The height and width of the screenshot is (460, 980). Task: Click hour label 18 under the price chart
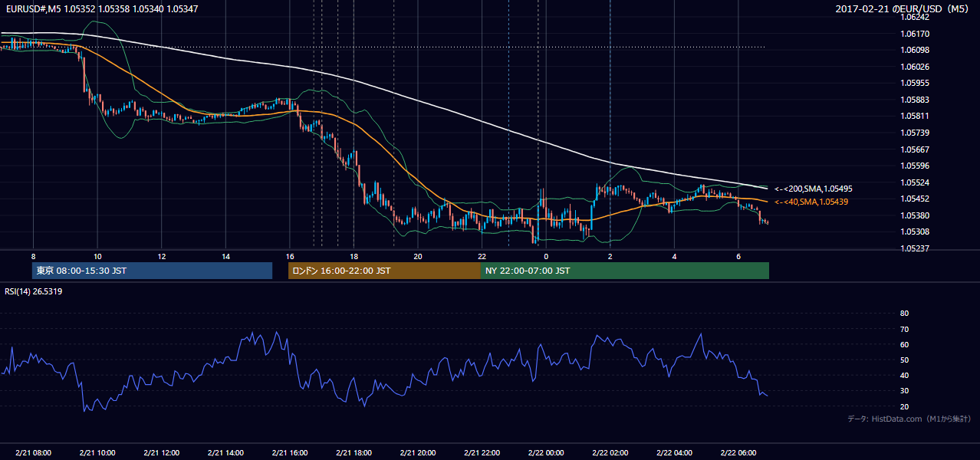(354, 256)
